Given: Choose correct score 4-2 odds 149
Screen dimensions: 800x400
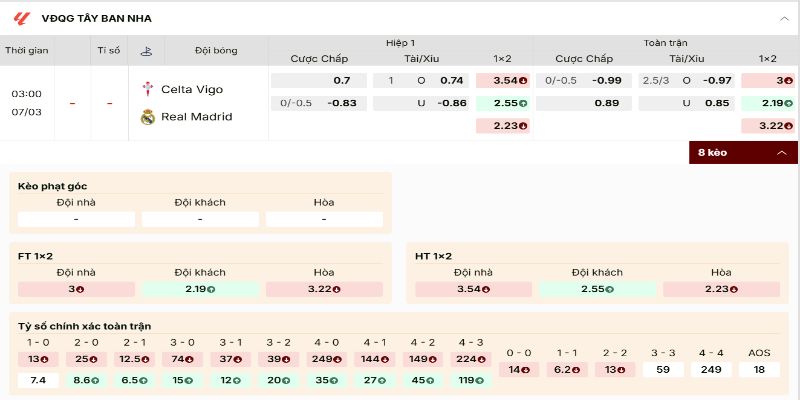Looking at the screenshot, I should click(x=423, y=359).
